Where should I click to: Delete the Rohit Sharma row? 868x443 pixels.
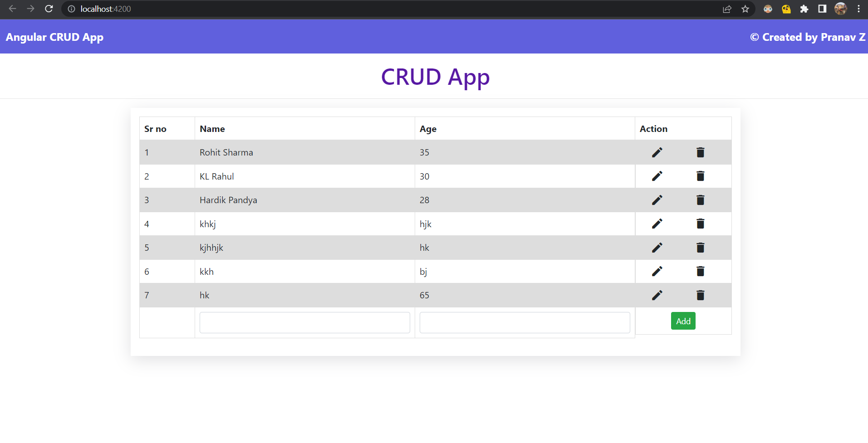pyautogui.click(x=700, y=152)
